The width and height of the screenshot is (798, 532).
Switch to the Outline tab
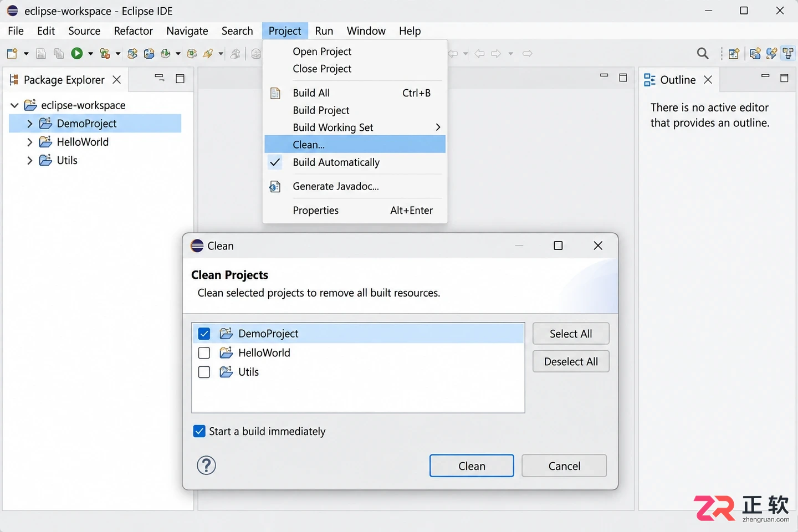point(678,80)
